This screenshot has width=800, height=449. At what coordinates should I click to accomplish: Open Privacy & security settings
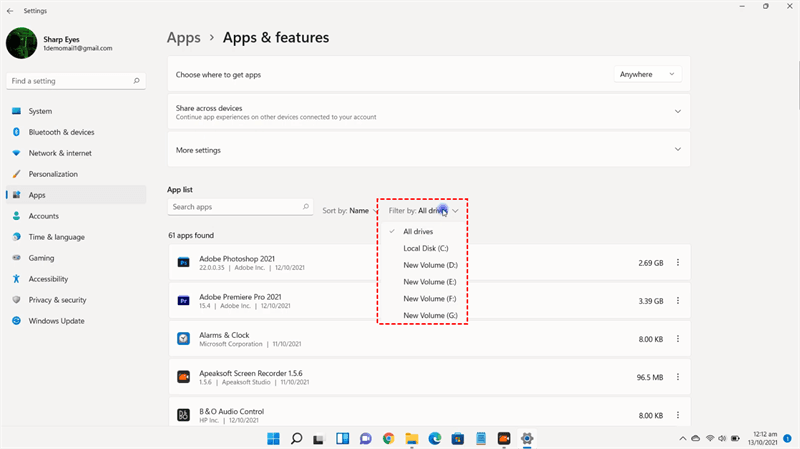pos(57,300)
